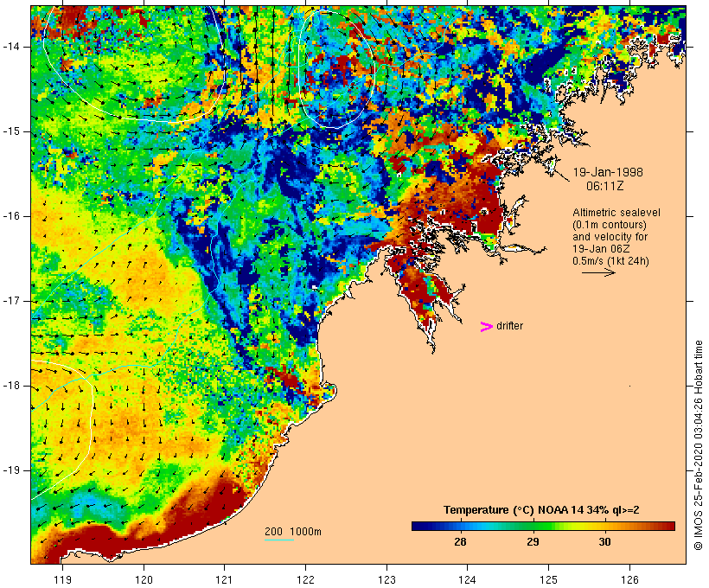This screenshot has height=588, width=709.
Task: Click longitude label 119 on the axis
Action: tap(62, 579)
